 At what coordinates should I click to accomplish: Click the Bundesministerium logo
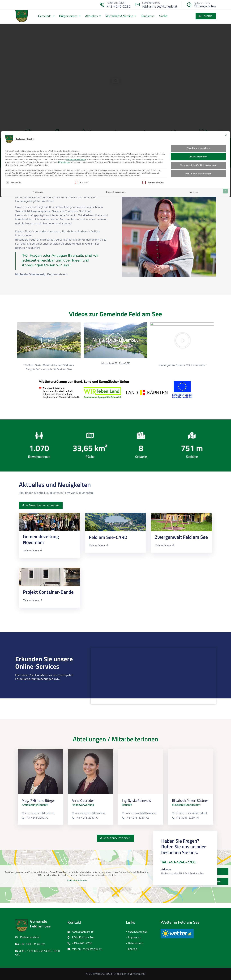[59, 393]
